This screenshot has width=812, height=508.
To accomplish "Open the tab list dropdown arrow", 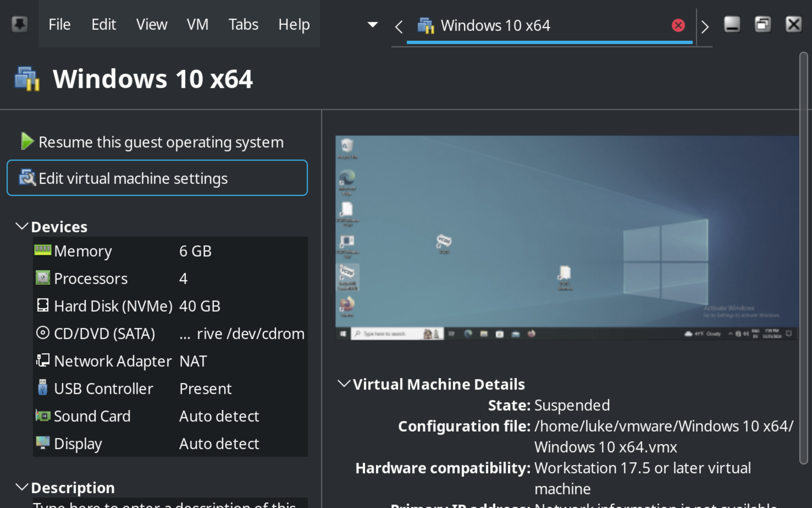I will coord(372,25).
